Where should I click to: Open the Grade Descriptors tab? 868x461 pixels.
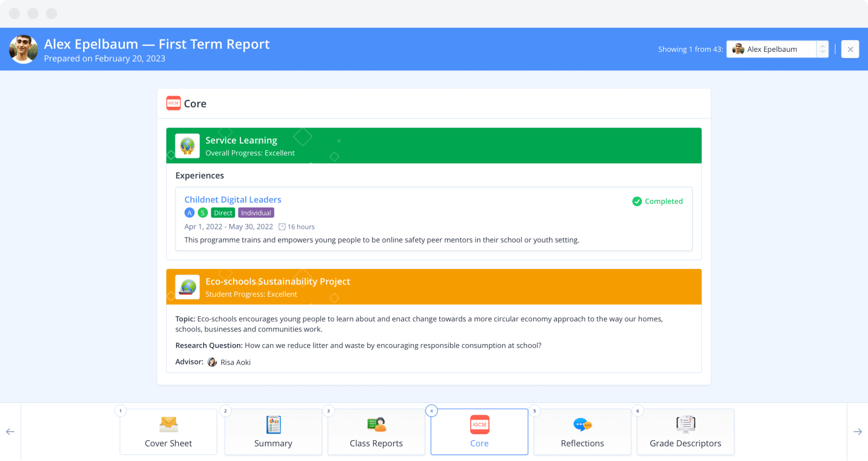(685, 432)
